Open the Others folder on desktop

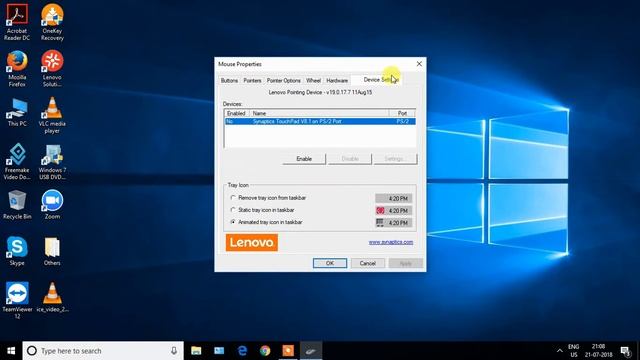click(52, 251)
